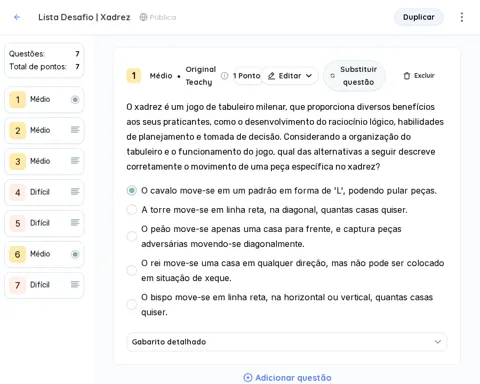
Task: Open question 5 Difícil in the sidebar
Action: (x=44, y=223)
